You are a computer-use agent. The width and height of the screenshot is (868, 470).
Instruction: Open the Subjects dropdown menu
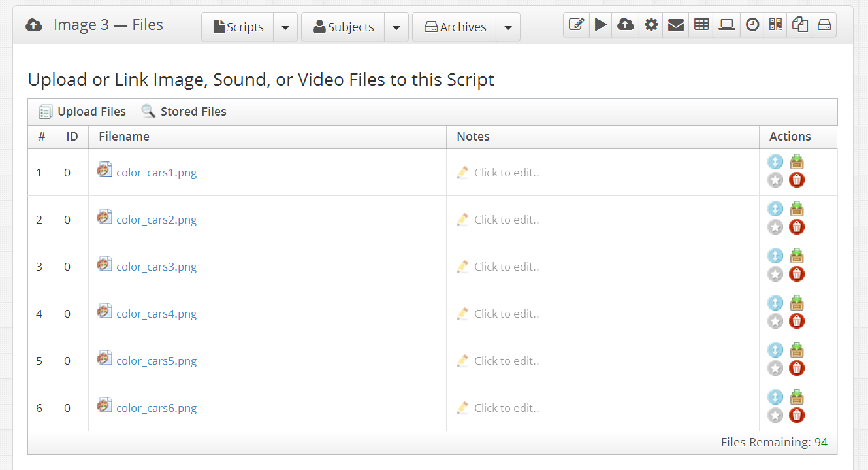[x=396, y=27]
